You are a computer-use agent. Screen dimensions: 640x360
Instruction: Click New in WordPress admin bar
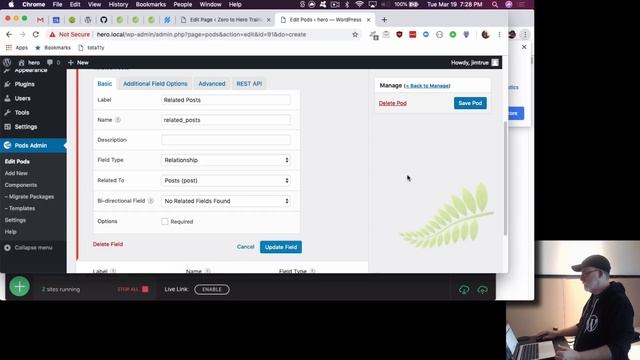(x=78, y=62)
